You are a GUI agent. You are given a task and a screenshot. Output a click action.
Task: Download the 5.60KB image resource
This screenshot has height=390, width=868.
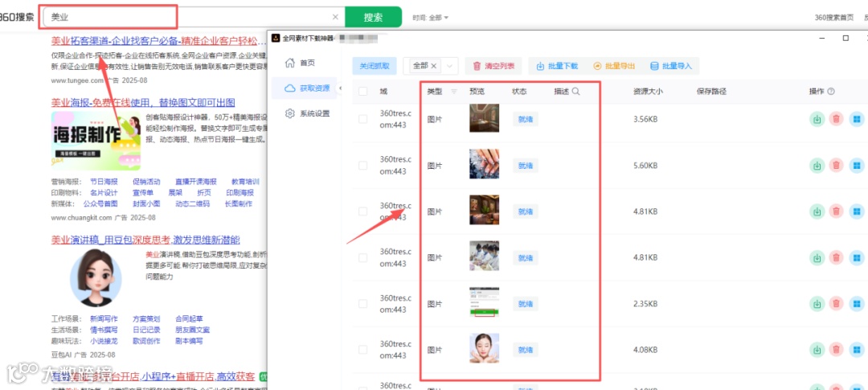coord(817,166)
